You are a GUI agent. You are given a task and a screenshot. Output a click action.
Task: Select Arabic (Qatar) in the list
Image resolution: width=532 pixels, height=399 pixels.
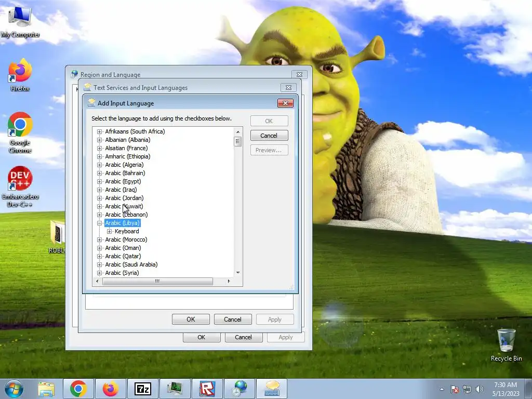click(123, 256)
